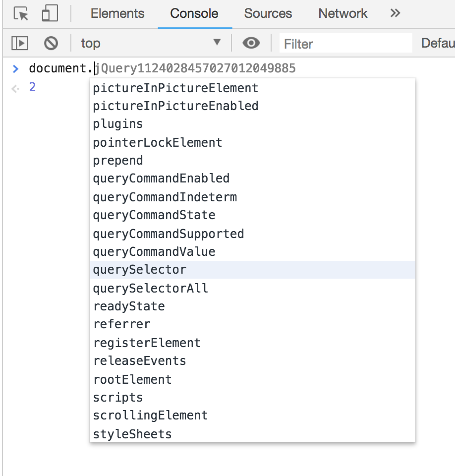This screenshot has width=455, height=476.
Task: Switch to the Elements tab
Action: pos(117,13)
